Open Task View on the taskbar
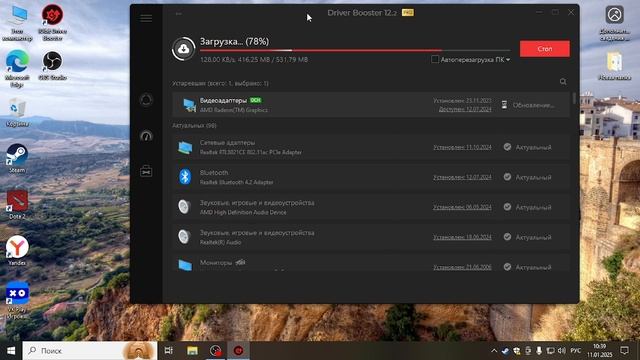The height and width of the screenshot is (360, 640). click(x=169, y=351)
